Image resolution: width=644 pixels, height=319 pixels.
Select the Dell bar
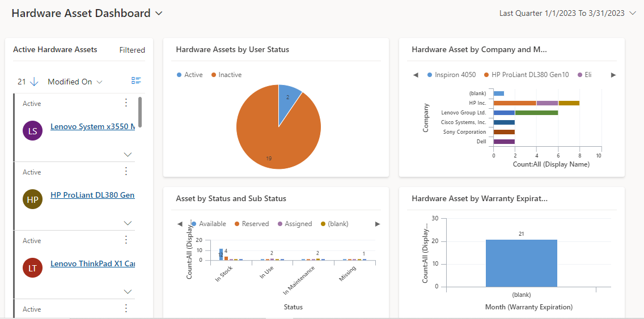[x=504, y=142]
